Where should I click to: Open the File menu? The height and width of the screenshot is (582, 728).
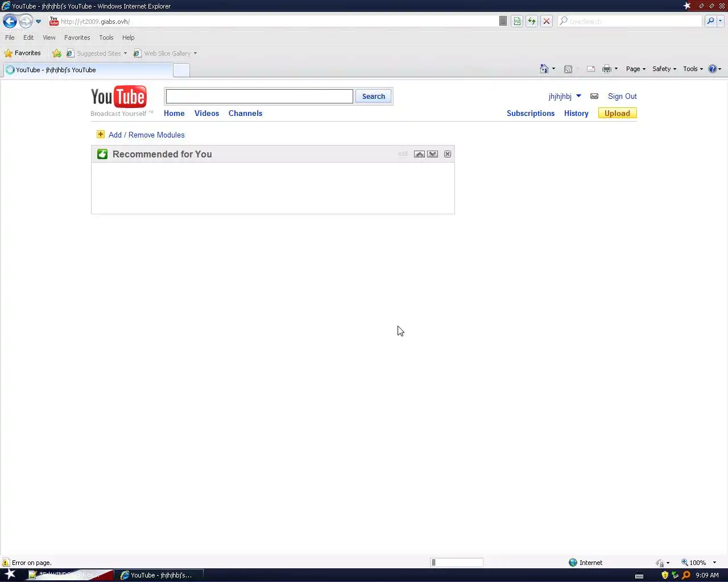click(x=10, y=38)
